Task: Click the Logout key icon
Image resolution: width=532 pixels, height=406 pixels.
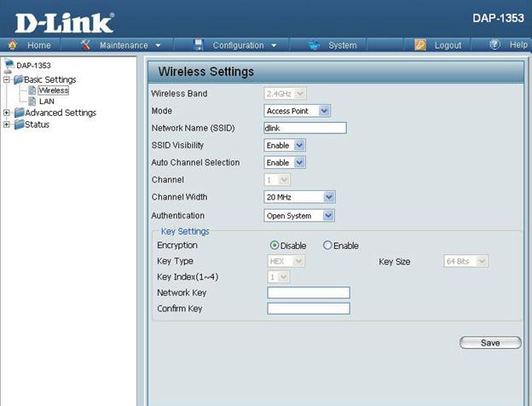Action: tap(420, 45)
